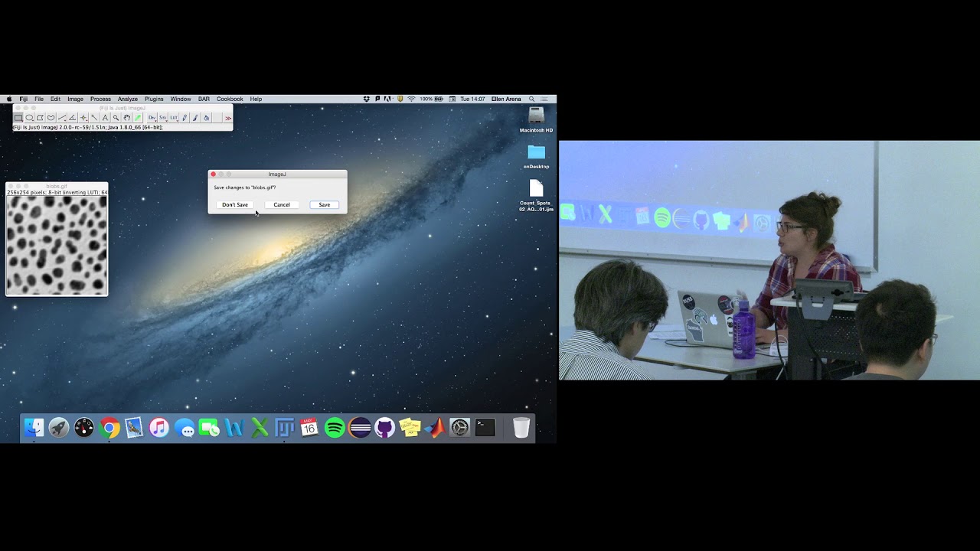Open the Stk stacks menu tool

[163, 118]
